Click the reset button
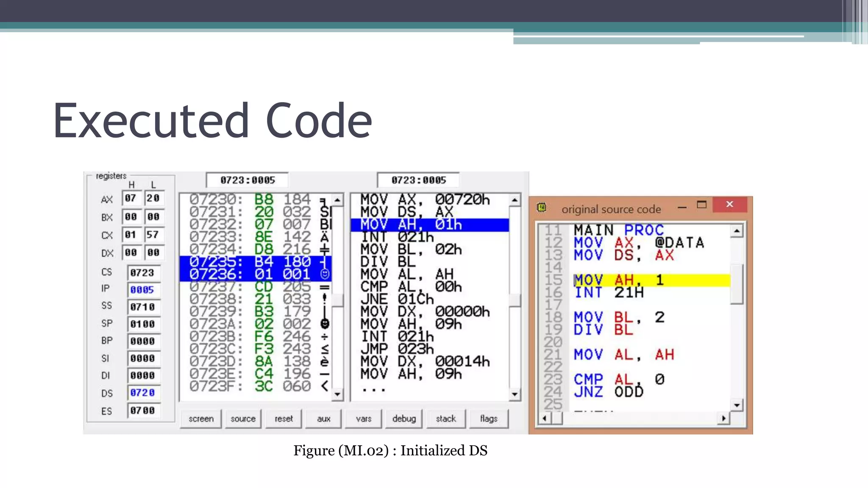The width and height of the screenshot is (868, 488). tap(284, 419)
